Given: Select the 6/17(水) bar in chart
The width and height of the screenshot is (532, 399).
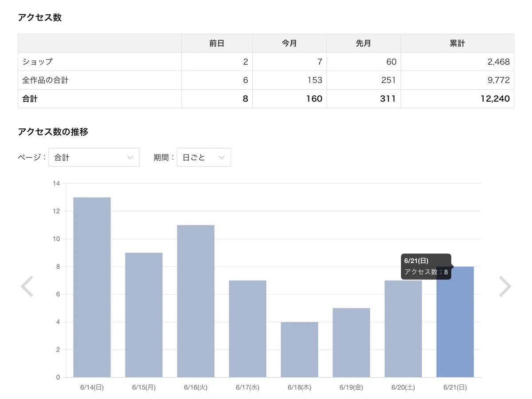Looking at the screenshot, I should click(247, 329).
